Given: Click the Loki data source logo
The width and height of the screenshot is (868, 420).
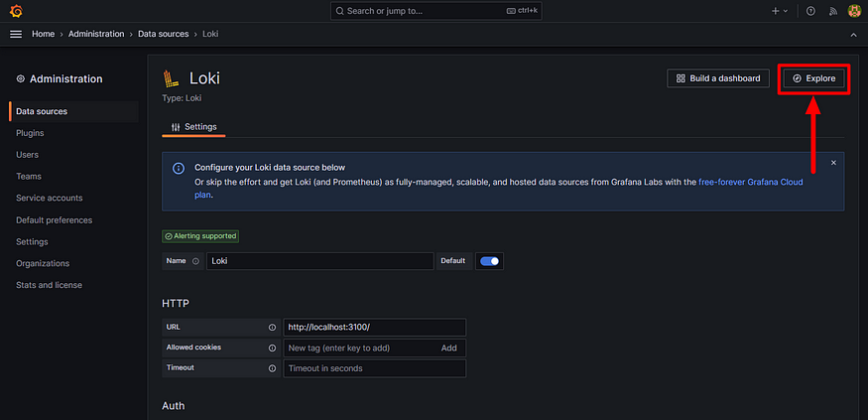Looking at the screenshot, I should [171, 78].
